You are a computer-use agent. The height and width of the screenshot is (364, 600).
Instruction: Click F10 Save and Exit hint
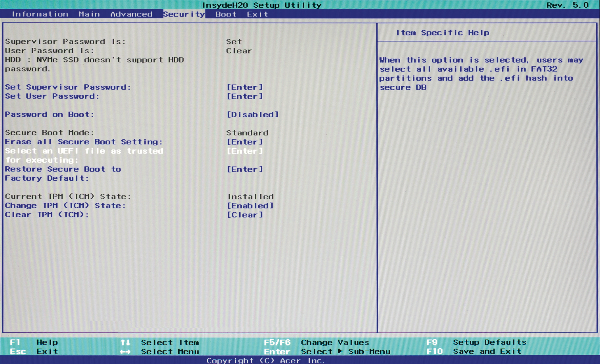pyautogui.click(x=474, y=351)
